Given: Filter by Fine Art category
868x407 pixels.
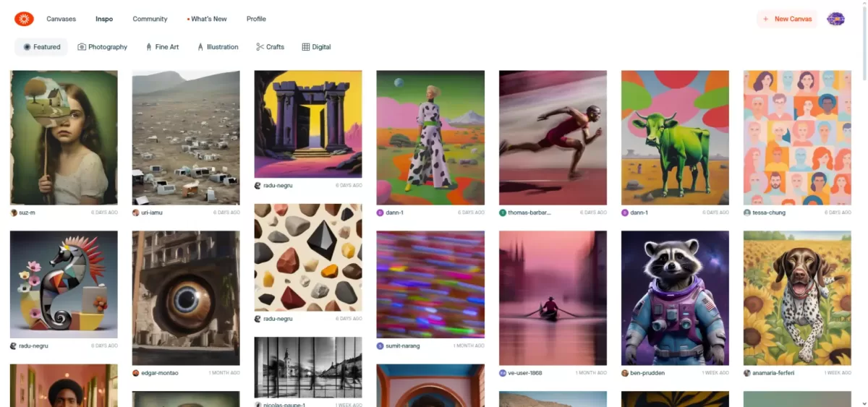Looking at the screenshot, I should [162, 47].
